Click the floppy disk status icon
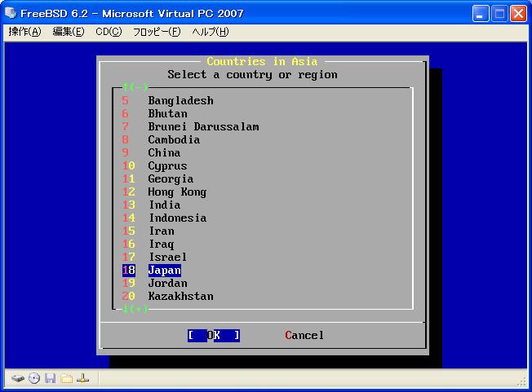 pyautogui.click(x=51, y=378)
